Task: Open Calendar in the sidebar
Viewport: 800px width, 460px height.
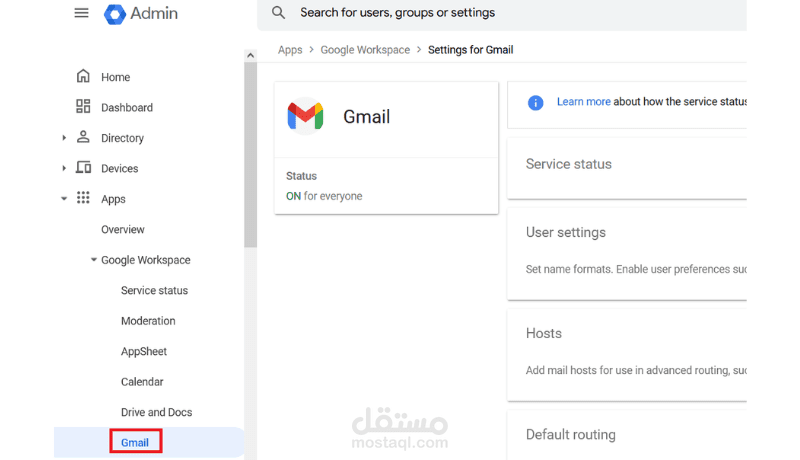Action: pos(144,382)
